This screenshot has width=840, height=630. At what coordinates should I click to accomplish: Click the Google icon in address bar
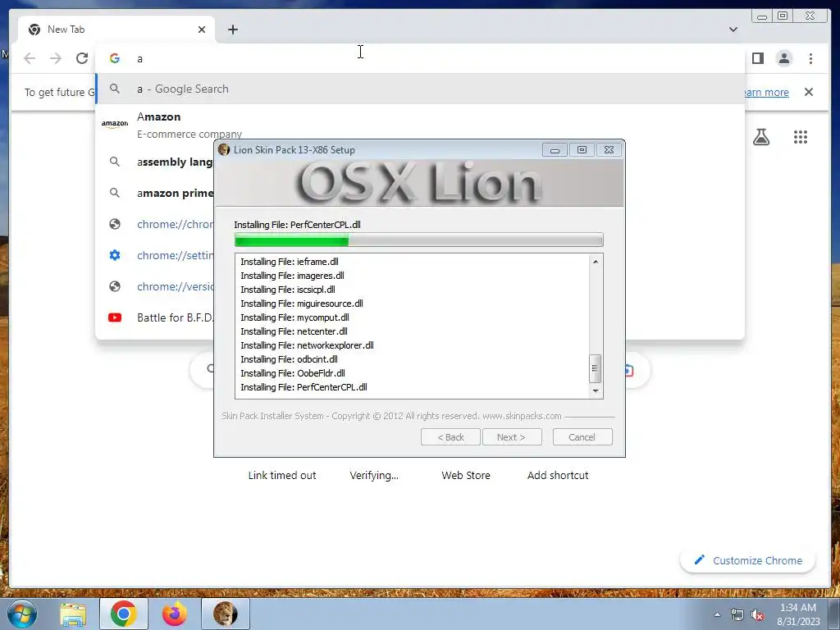click(x=115, y=58)
